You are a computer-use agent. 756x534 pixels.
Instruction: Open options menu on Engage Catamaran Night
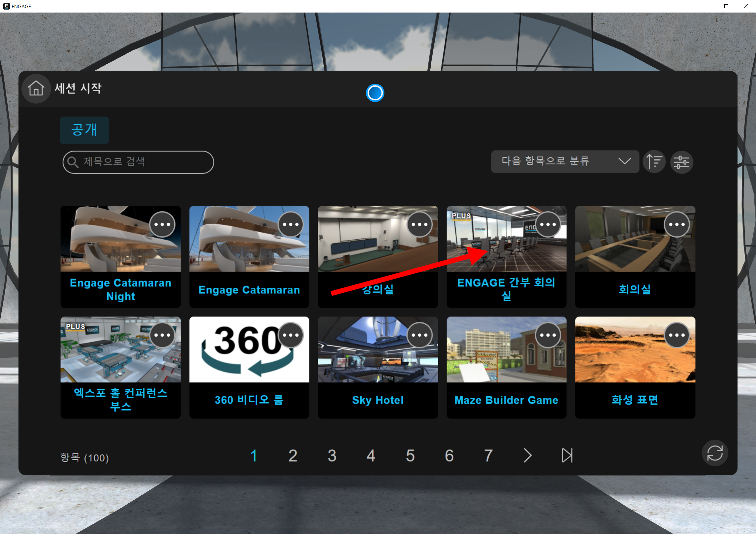pyautogui.click(x=162, y=224)
